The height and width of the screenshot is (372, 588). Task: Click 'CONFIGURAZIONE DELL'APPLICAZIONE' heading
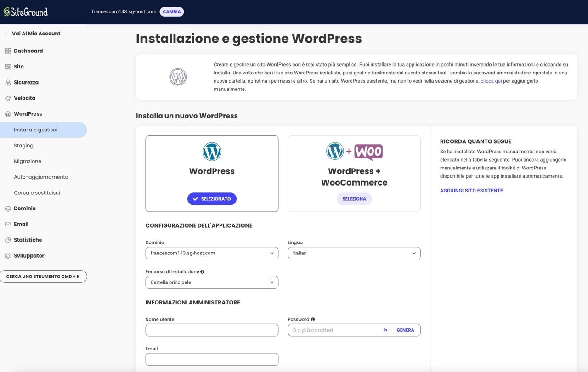click(199, 226)
